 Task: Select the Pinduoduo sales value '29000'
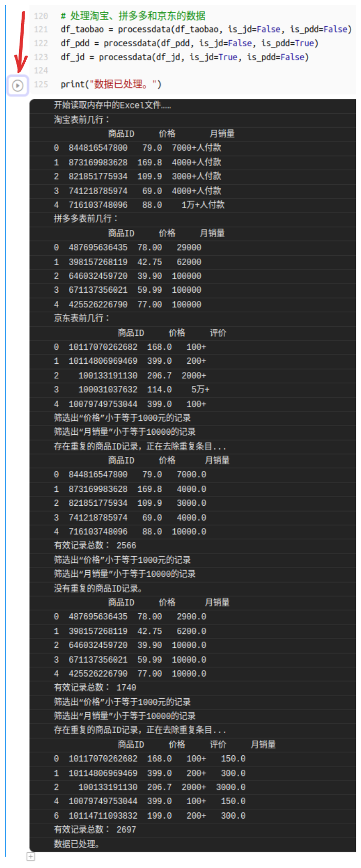tap(189, 247)
